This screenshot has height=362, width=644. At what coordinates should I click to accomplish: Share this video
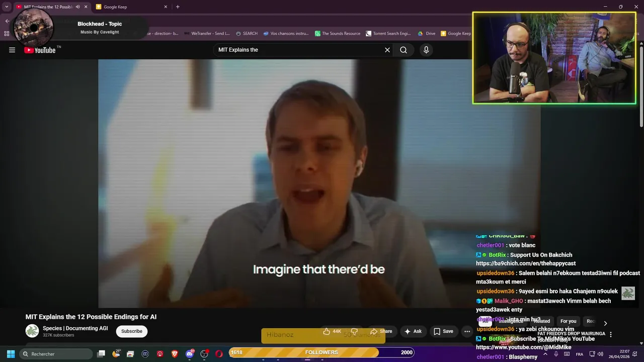381,331
